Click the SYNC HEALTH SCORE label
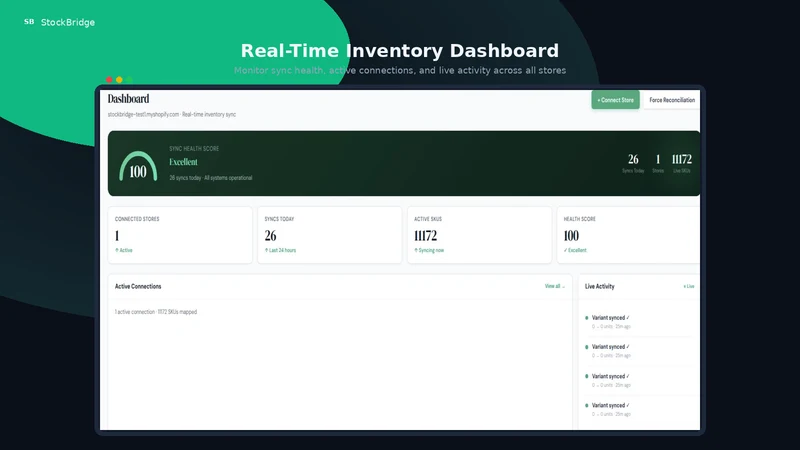 pyautogui.click(x=194, y=148)
